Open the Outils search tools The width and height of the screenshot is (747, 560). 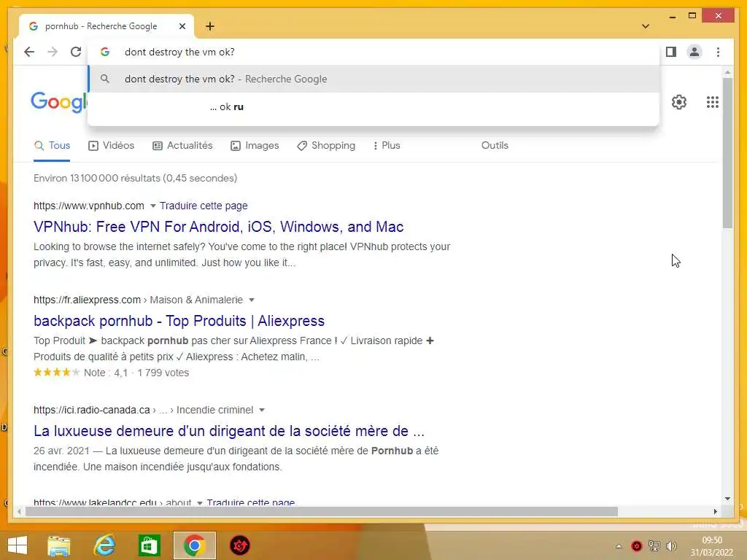[x=495, y=145]
